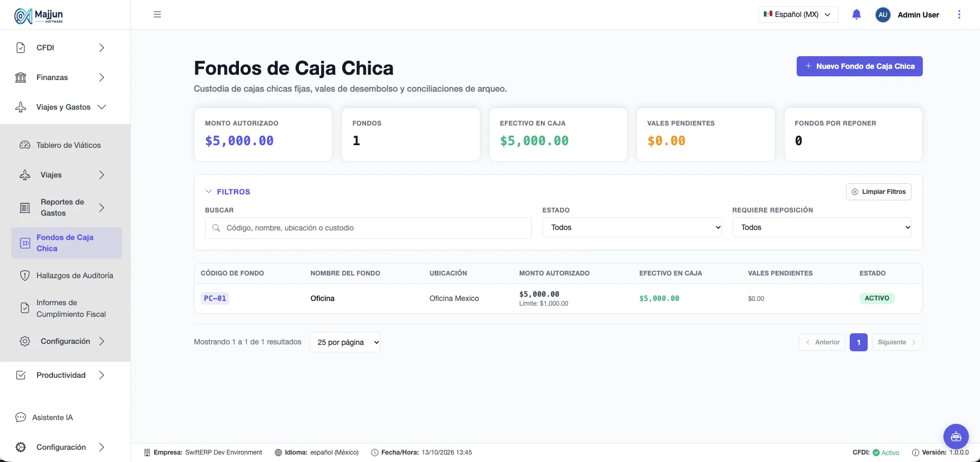The image size is (980, 462).
Task: Click page 1 pagination button
Action: coord(859,342)
